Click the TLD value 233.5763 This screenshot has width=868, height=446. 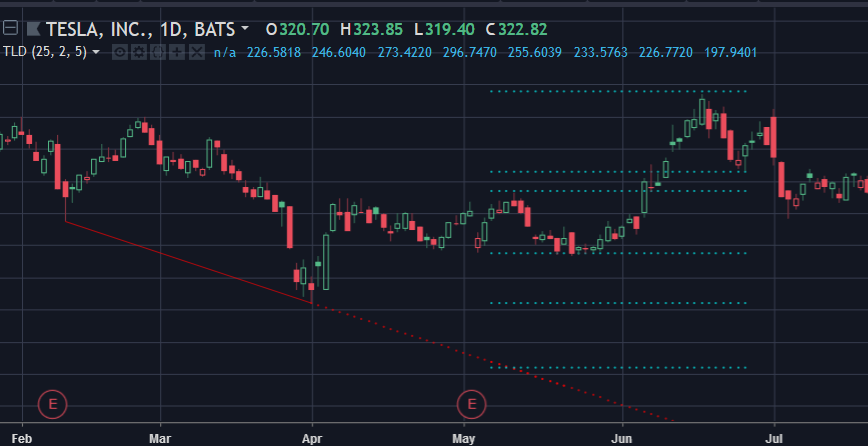[x=601, y=53]
